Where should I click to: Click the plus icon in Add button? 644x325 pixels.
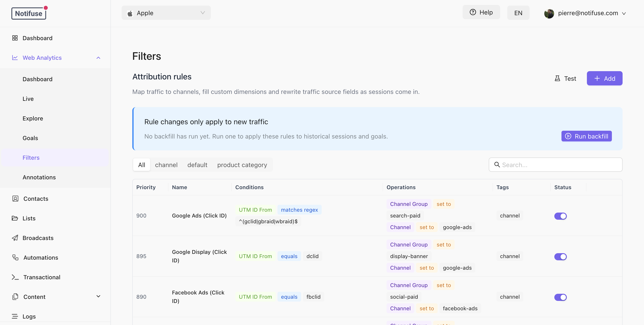[597, 79]
